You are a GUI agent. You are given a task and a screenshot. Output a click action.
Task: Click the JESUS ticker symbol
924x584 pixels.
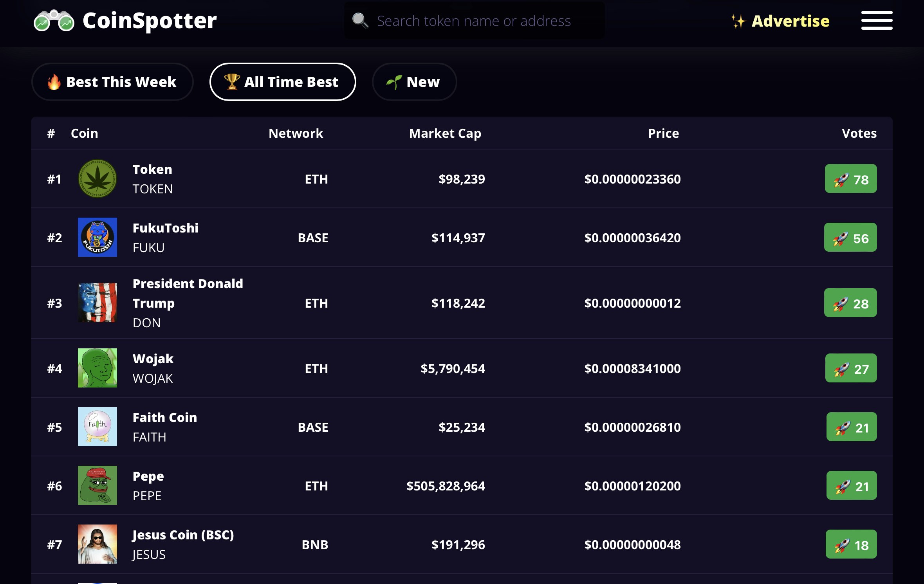coord(149,554)
